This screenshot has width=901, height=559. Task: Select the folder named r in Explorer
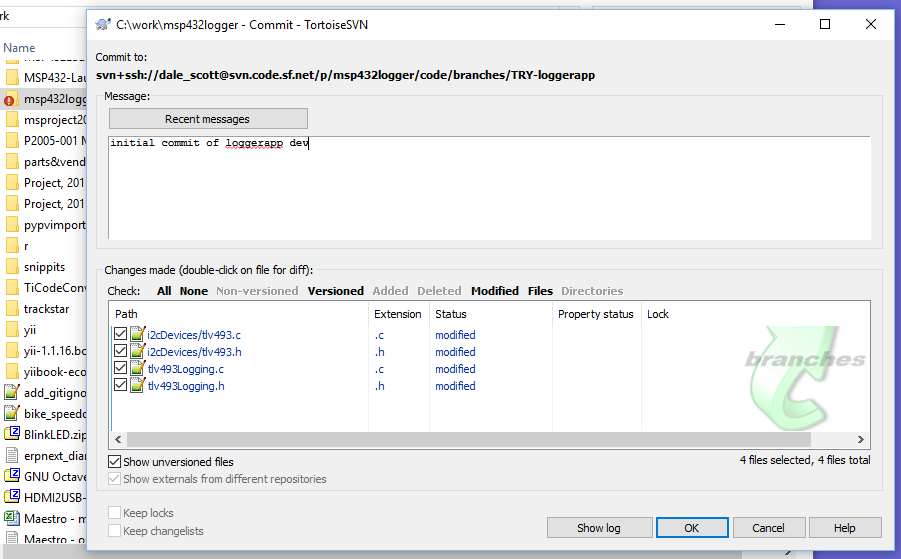(26, 246)
